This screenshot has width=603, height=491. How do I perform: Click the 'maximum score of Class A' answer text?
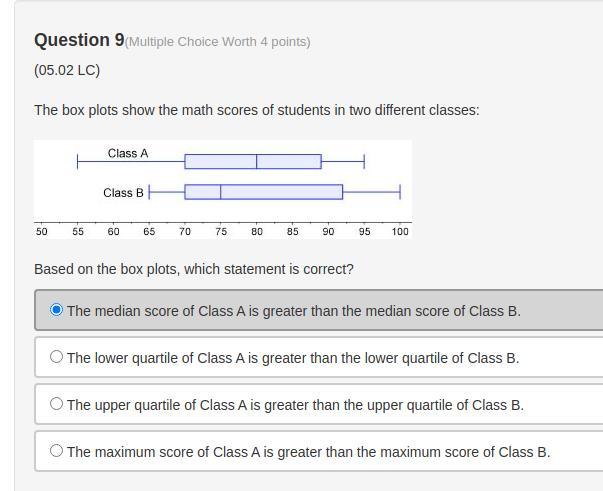(308, 452)
